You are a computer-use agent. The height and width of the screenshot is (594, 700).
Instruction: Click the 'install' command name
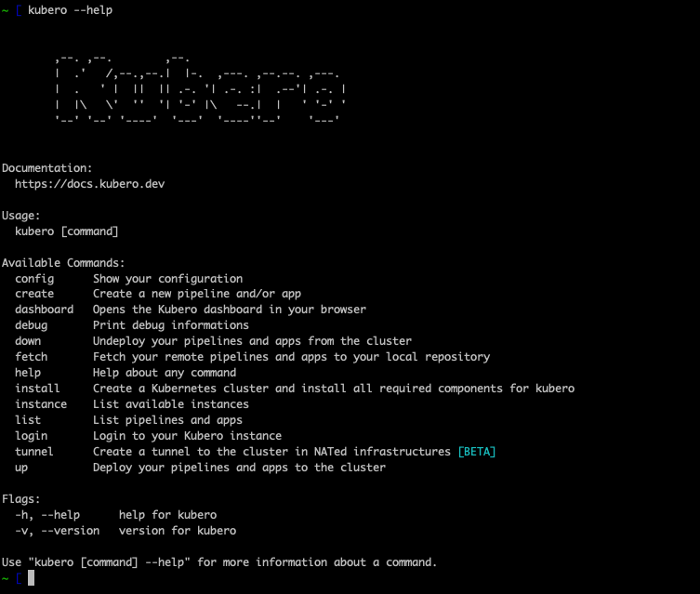click(x=37, y=389)
